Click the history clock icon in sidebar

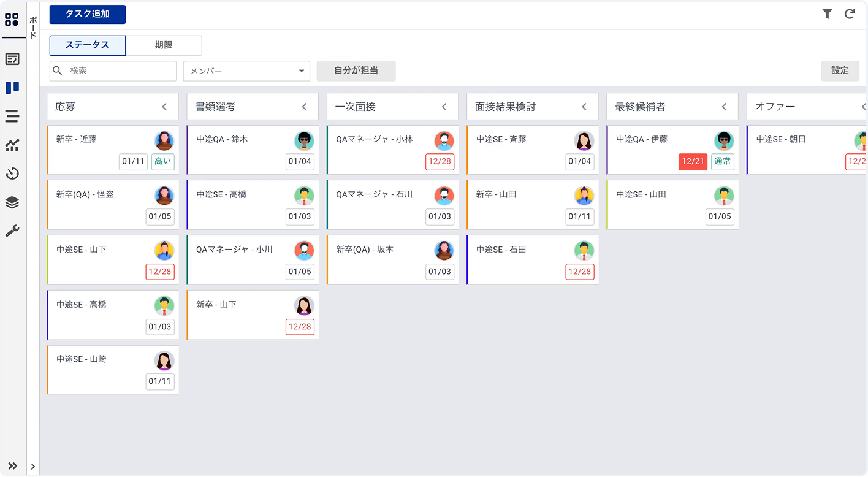[x=12, y=174]
